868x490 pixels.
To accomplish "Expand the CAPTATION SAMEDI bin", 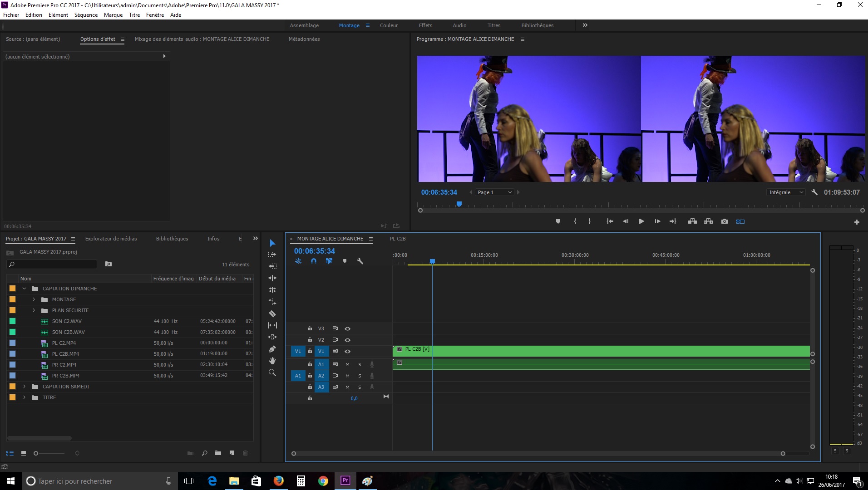I will pyautogui.click(x=25, y=387).
